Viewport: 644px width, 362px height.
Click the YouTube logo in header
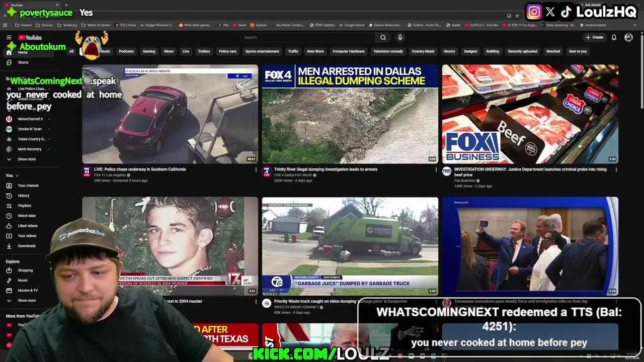pos(30,38)
